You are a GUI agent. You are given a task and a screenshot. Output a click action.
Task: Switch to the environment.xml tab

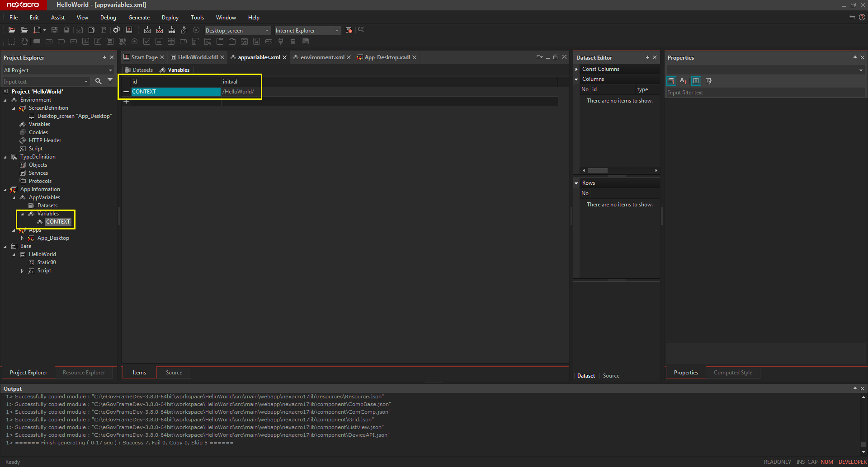coord(322,57)
